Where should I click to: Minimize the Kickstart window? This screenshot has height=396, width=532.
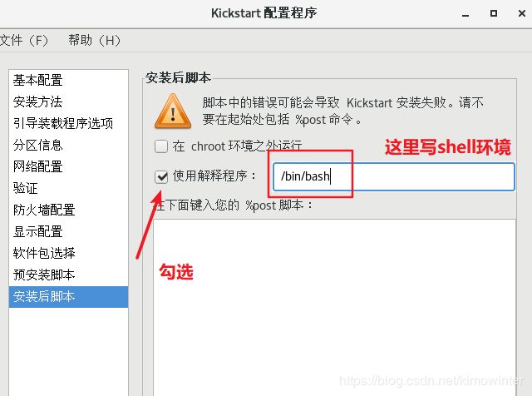click(465, 14)
